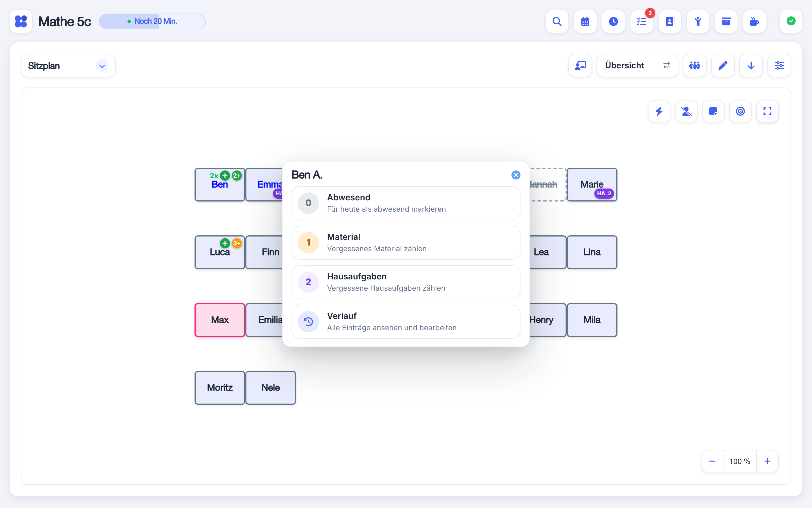The width and height of the screenshot is (812, 508).
Task: Open the calendar icon
Action: (x=585, y=21)
